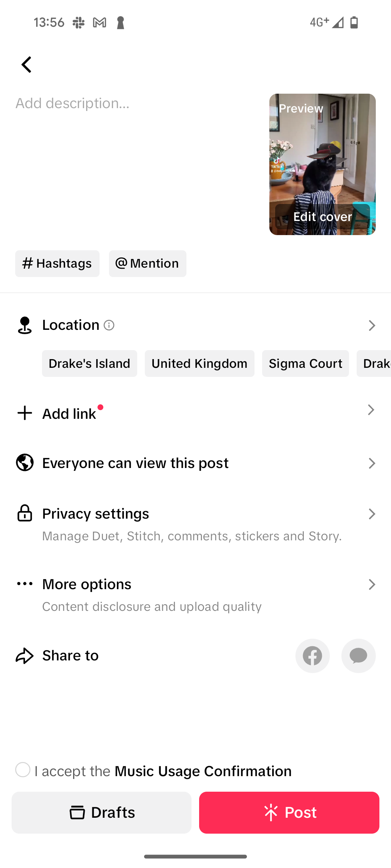This screenshot has height=868, width=391.
Task: Tap the Location info icon
Action: click(x=109, y=325)
